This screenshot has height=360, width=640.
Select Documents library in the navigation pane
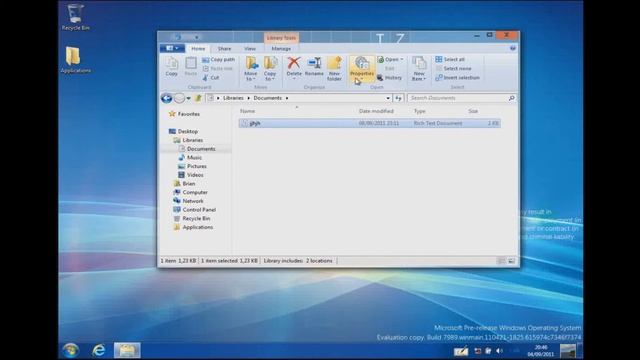tap(197, 149)
